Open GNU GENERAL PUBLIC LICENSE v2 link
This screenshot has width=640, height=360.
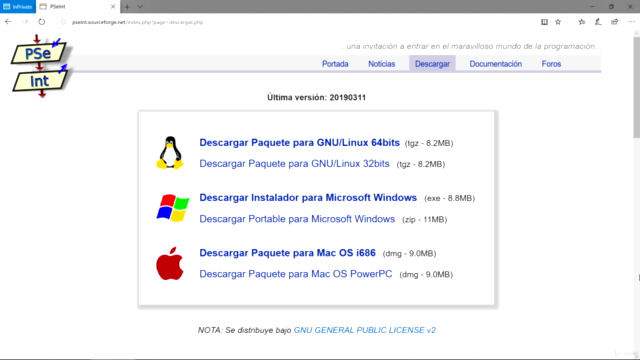point(364,330)
